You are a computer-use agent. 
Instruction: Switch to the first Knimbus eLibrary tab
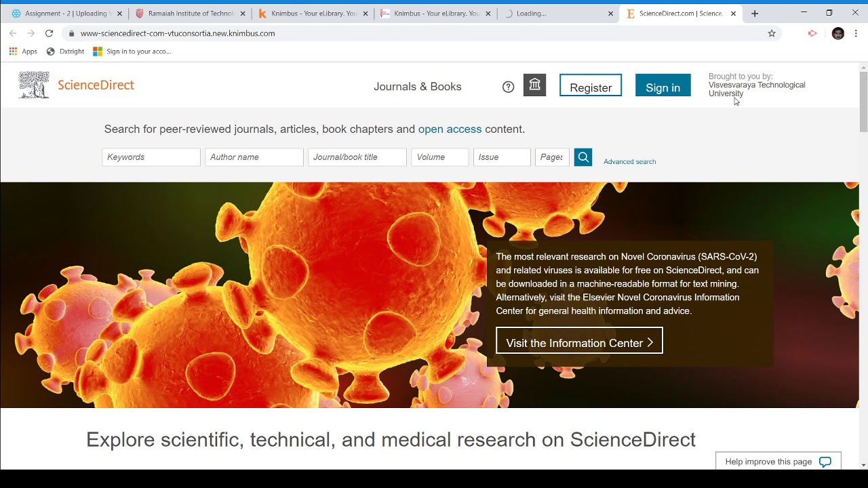click(x=311, y=14)
